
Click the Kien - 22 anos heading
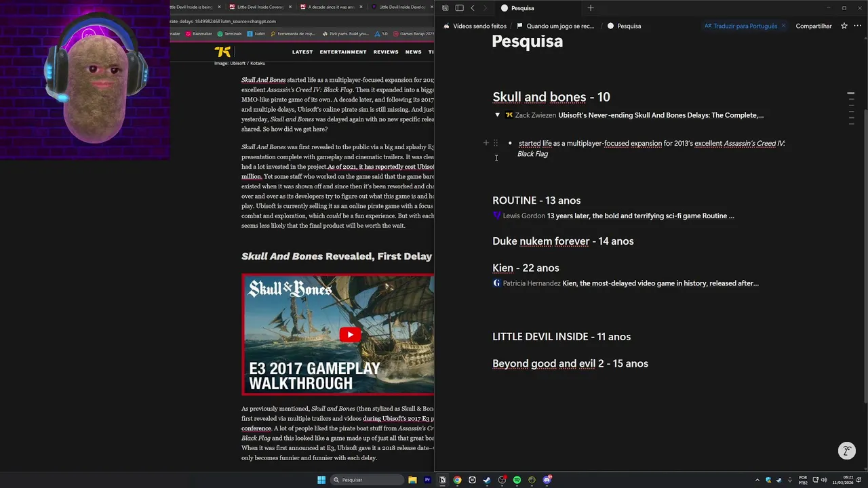(x=526, y=268)
